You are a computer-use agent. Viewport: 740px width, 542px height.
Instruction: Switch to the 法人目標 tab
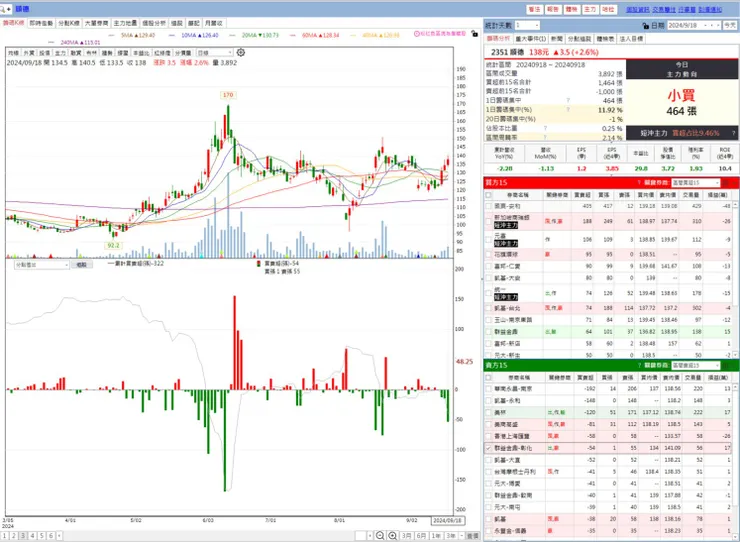pyautogui.click(x=631, y=39)
